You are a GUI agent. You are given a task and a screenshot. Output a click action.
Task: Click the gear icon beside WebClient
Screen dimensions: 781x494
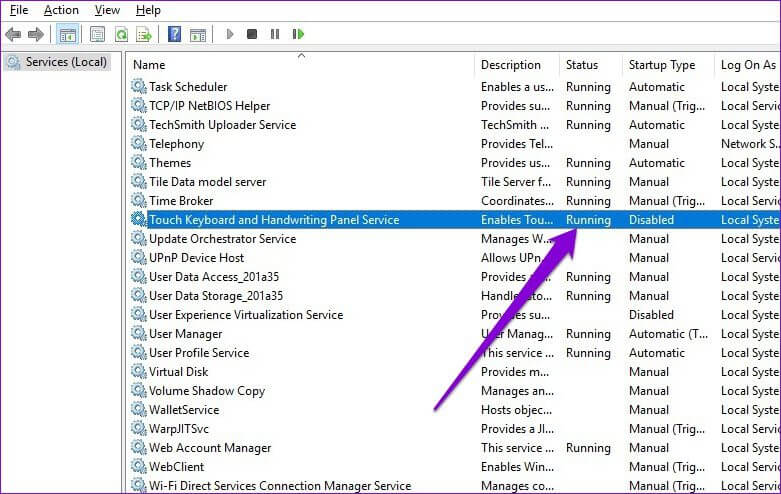[138, 466]
